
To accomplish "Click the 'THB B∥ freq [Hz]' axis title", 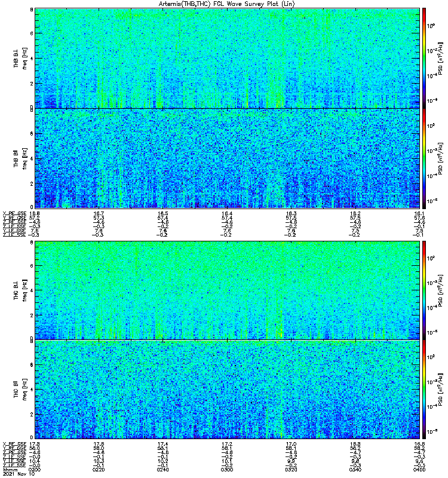I will (x=20, y=158).
